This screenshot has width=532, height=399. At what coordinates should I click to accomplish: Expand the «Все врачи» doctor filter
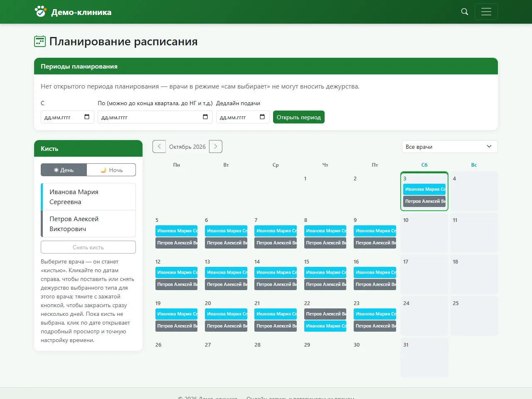(450, 147)
